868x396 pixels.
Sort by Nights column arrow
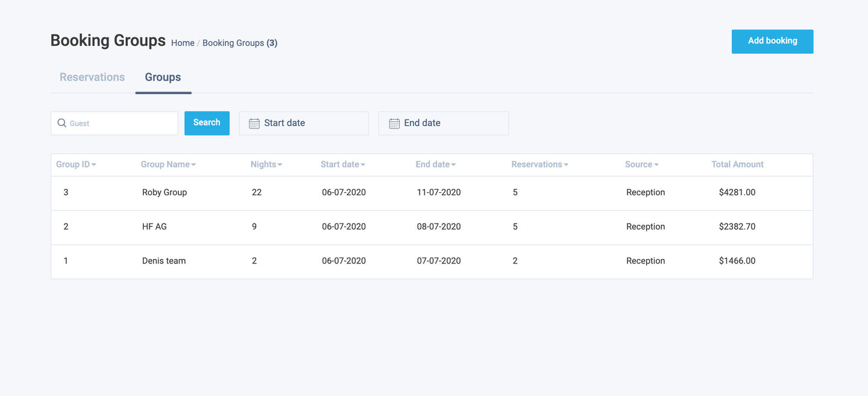click(280, 165)
